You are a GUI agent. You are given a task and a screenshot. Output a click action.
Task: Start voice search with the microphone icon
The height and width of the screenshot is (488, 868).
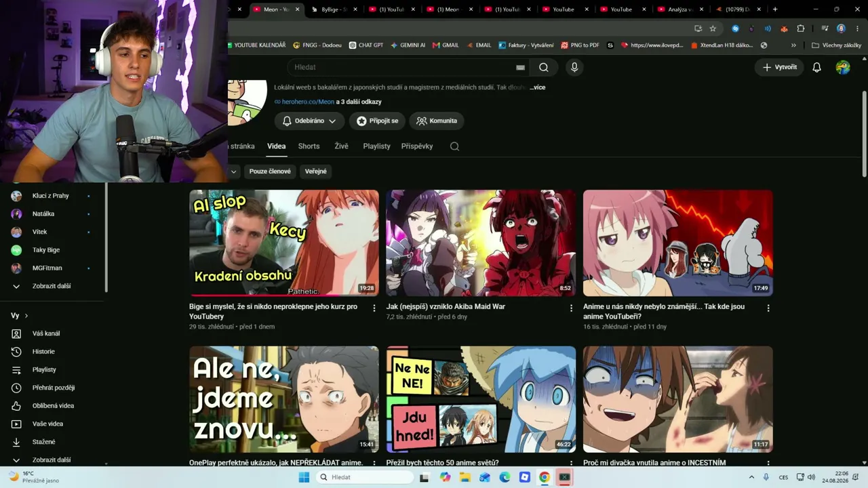point(574,67)
